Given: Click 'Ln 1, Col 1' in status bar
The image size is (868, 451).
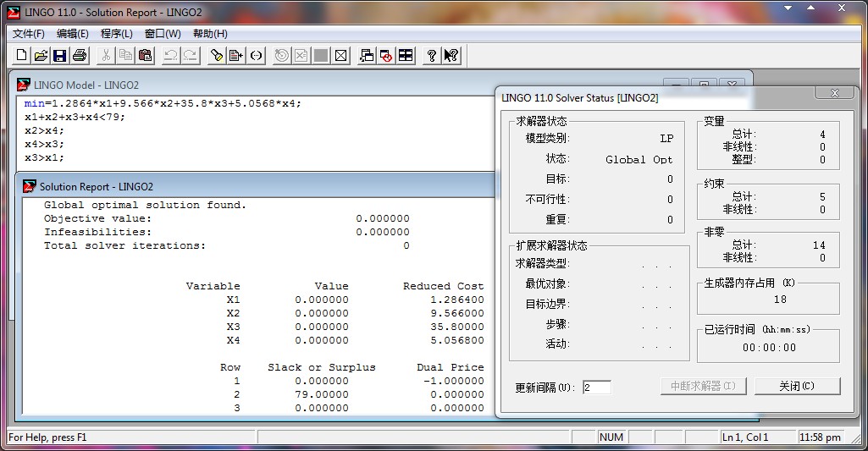Looking at the screenshot, I should [x=745, y=437].
